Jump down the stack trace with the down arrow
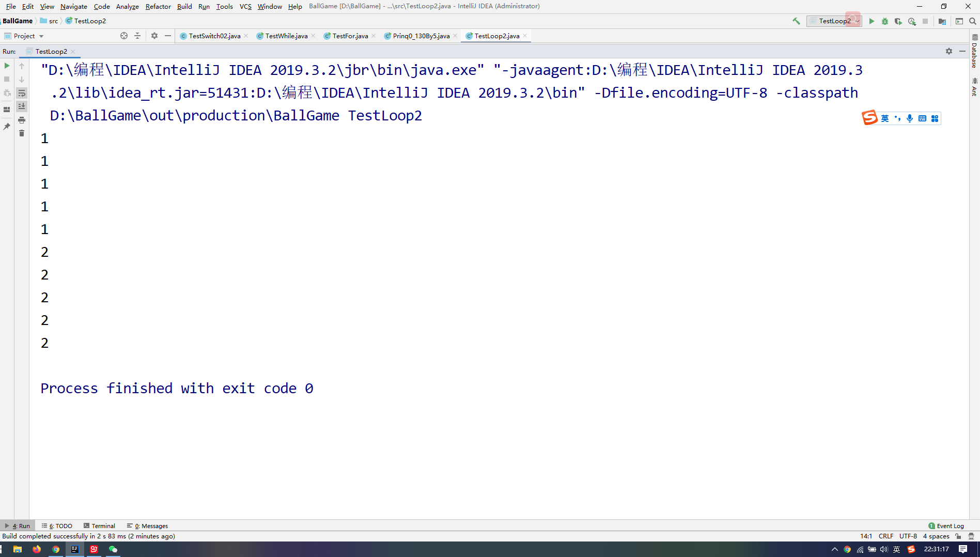The image size is (980, 557). (22, 79)
